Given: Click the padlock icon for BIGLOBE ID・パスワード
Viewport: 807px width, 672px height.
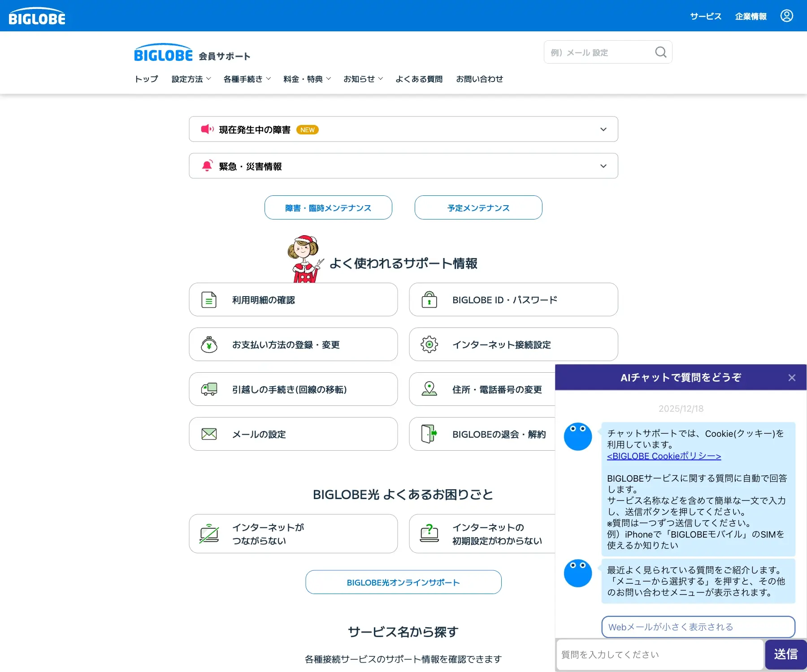Looking at the screenshot, I should 430,299.
